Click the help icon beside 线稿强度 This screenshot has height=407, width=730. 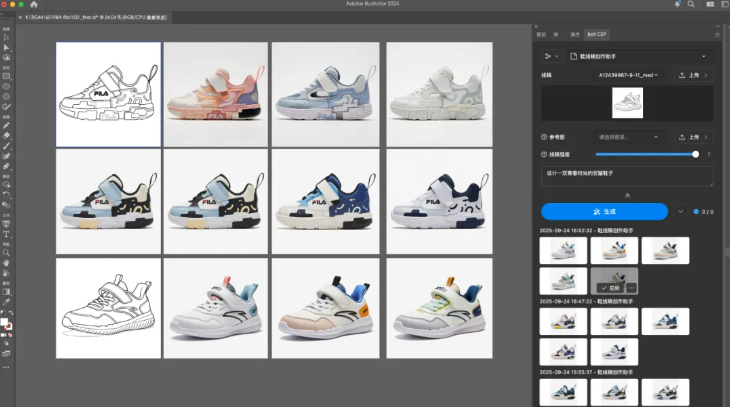click(543, 154)
